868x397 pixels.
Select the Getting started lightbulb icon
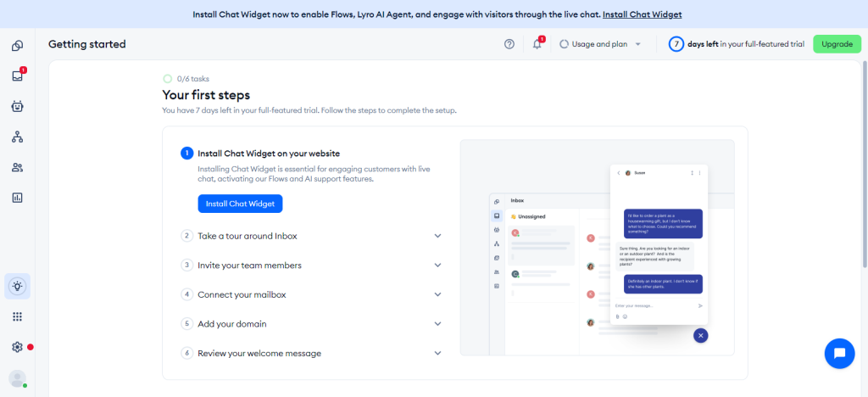(x=17, y=286)
